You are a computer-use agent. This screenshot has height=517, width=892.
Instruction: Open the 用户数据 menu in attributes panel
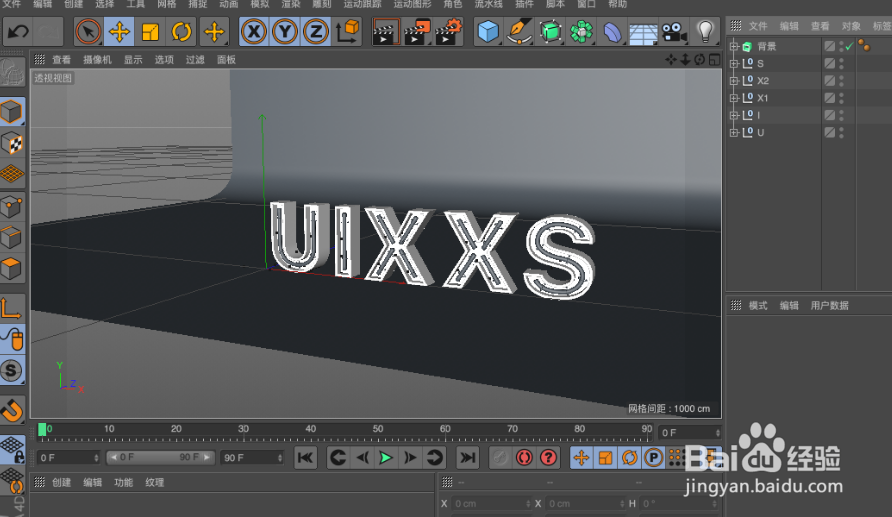829,305
